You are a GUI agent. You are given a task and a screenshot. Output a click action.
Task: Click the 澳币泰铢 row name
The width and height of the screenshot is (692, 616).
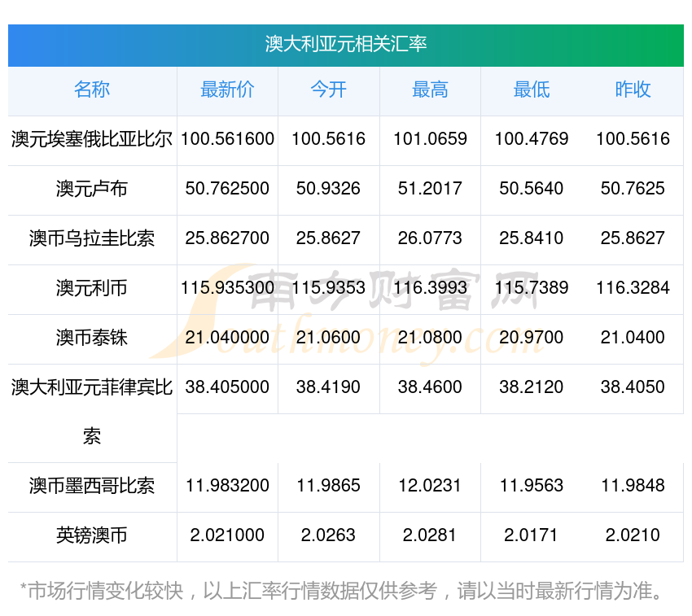pos(92,338)
